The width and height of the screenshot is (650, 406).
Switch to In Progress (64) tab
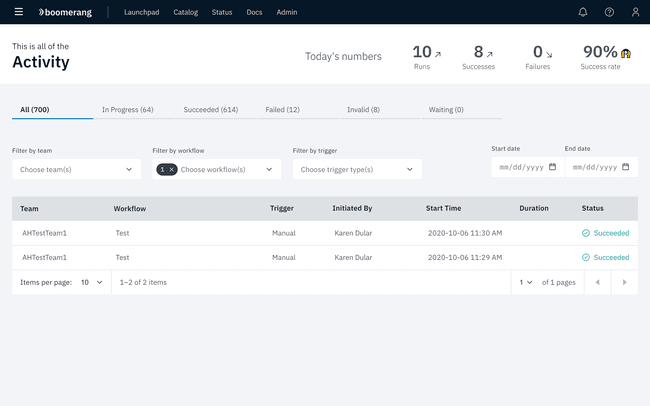point(134,110)
